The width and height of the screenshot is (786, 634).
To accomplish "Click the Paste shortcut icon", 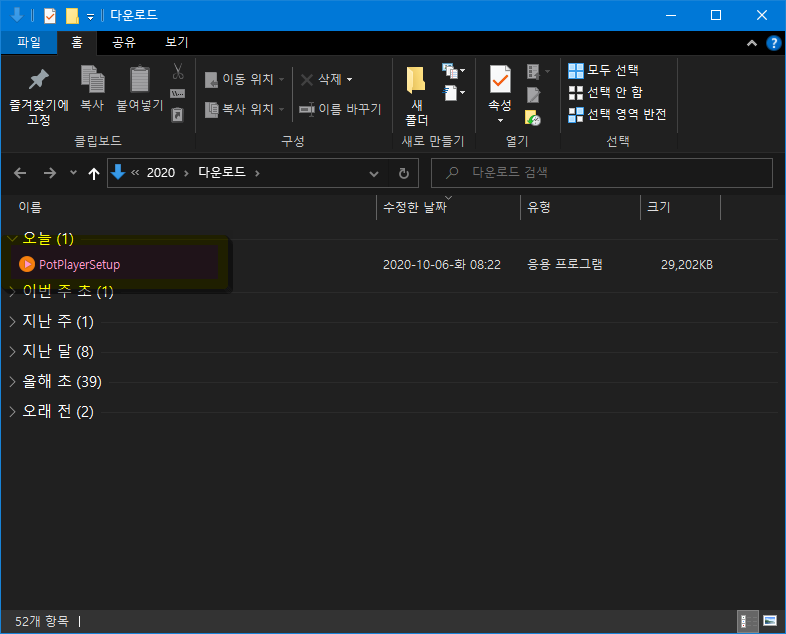I will (x=178, y=115).
